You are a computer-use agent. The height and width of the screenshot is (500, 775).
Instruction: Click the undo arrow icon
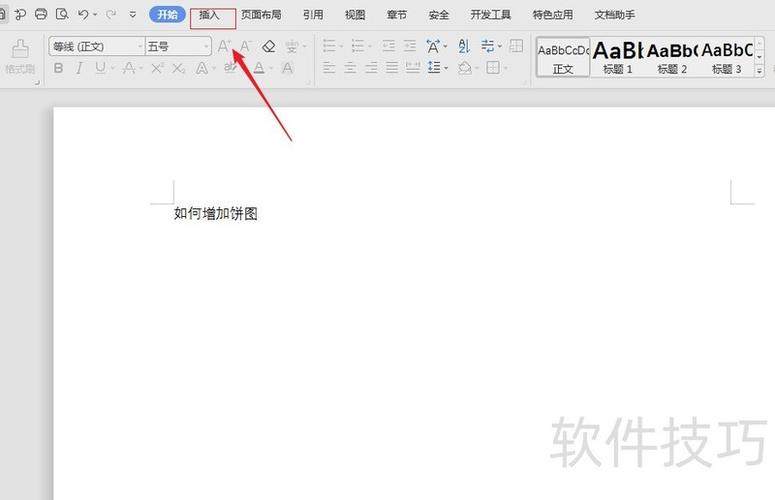(83, 14)
